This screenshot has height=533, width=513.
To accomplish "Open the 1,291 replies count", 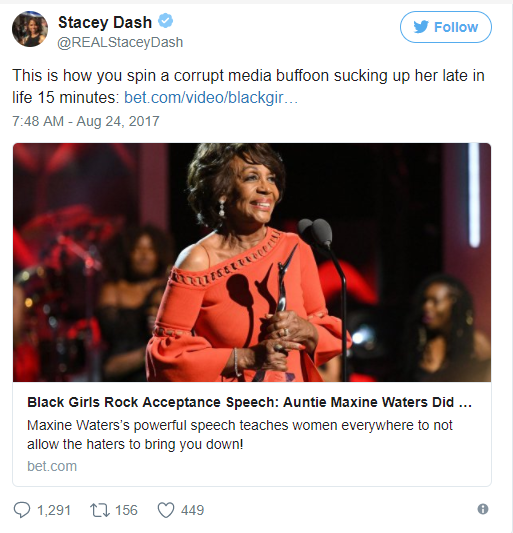I will click(x=54, y=510).
